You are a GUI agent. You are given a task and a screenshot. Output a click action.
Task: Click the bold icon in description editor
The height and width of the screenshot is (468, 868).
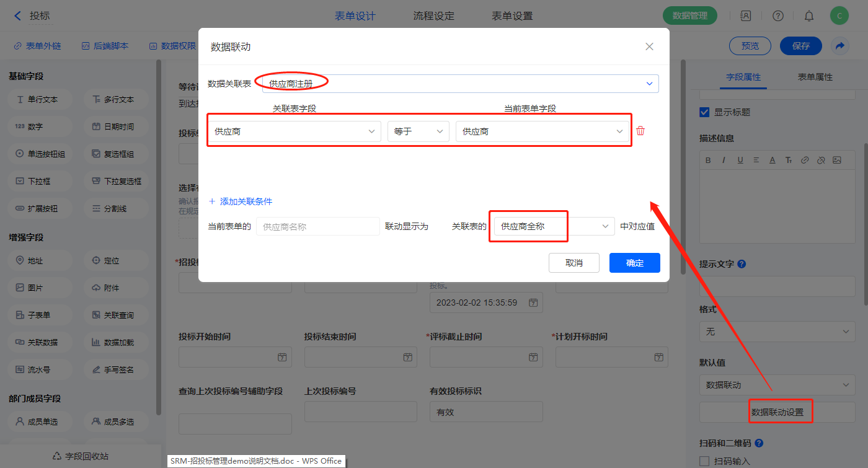708,160
